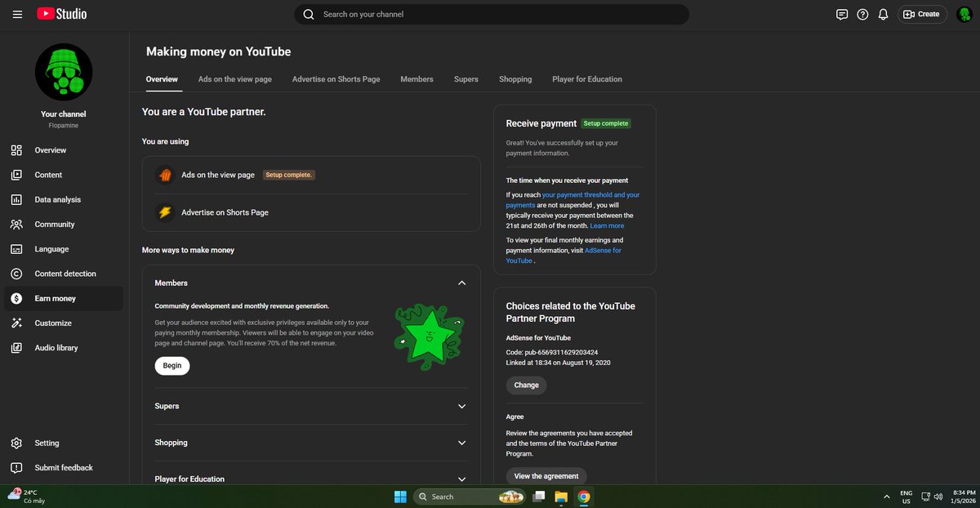Open Google Chrome from the taskbar
980x508 pixels.
[584, 497]
